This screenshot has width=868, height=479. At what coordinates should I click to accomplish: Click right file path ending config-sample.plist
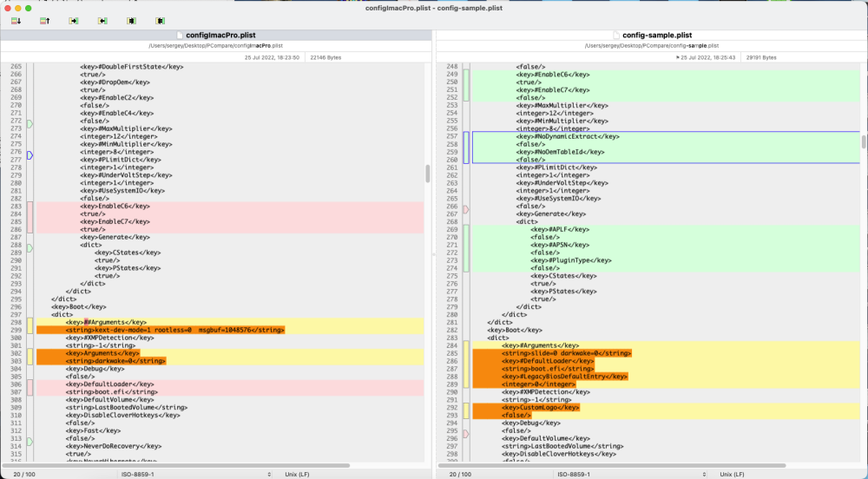[652, 46]
